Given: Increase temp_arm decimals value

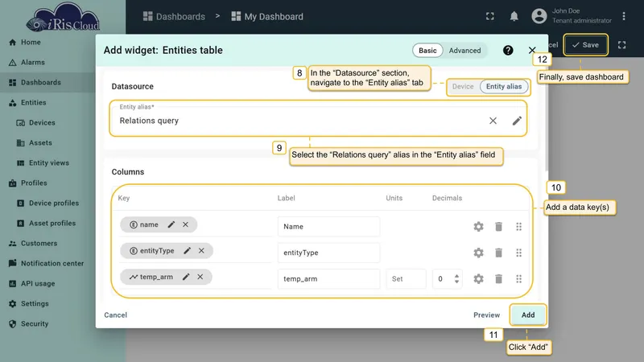Looking at the screenshot, I should (x=456, y=276).
